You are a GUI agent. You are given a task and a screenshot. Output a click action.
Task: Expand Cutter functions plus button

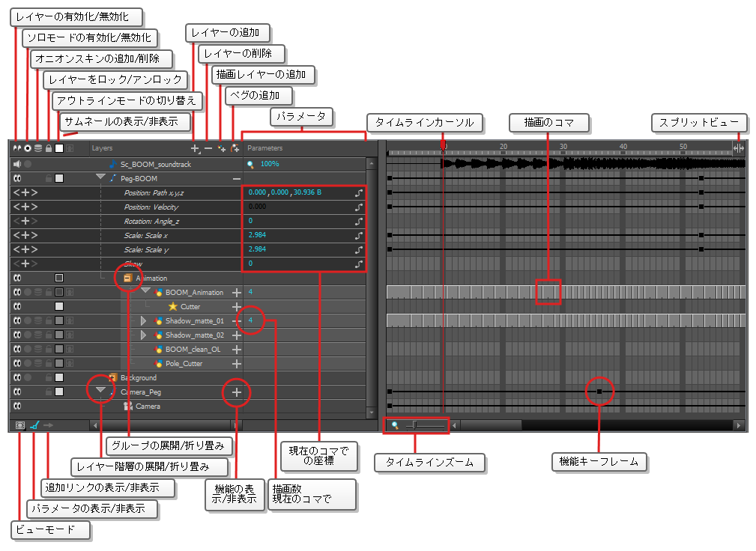click(236, 307)
